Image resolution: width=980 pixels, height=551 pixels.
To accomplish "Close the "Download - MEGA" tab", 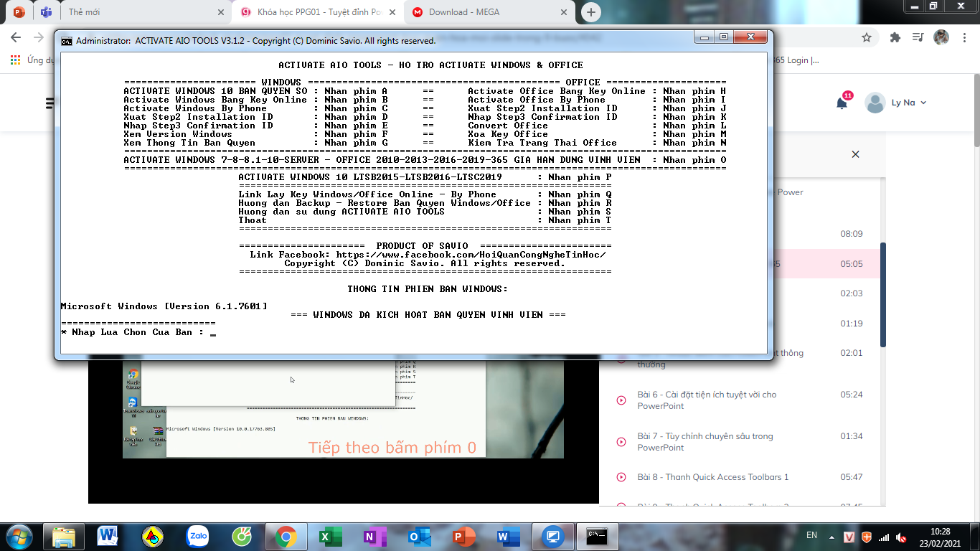I will (x=564, y=12).
